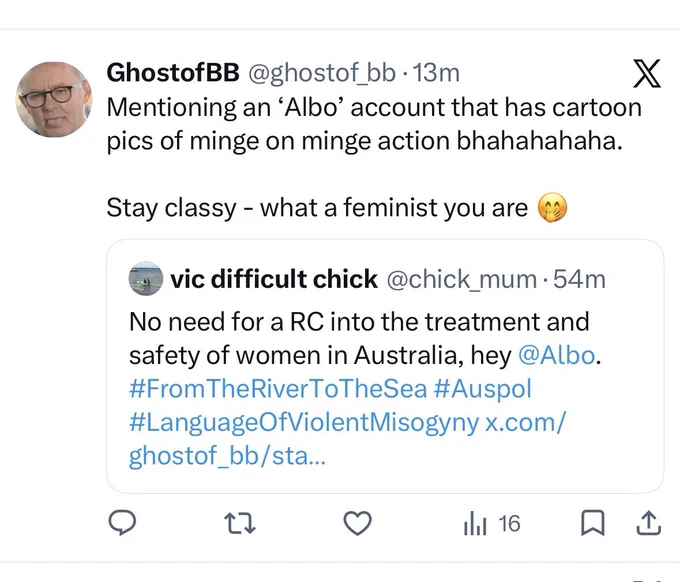Open the @ghostof_bb handle
Viewport: 680px width, 582px height.
coord(321,72)
